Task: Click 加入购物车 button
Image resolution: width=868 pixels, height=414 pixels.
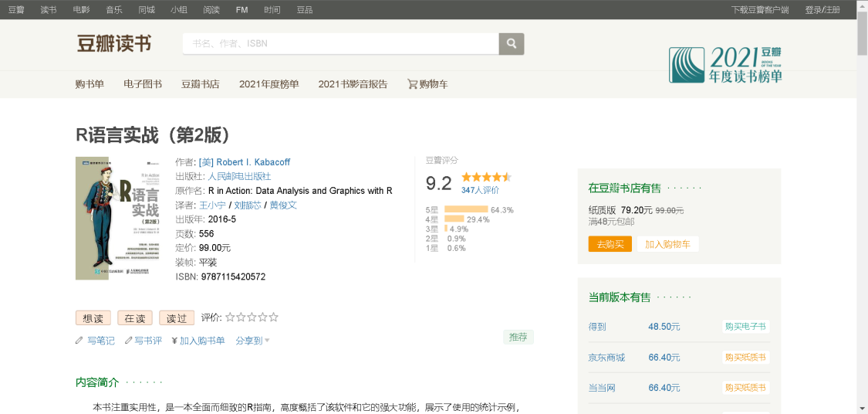Action: (x=668, y=244)
